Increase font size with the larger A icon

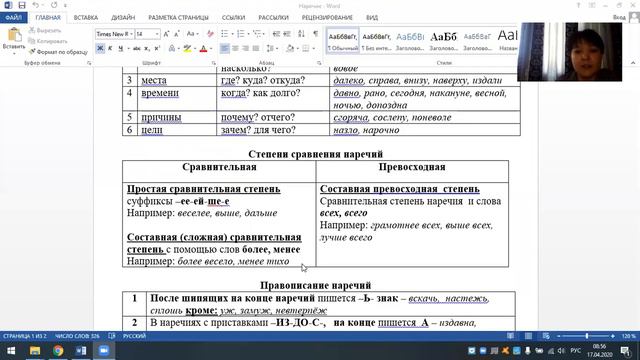pos(166,34)
